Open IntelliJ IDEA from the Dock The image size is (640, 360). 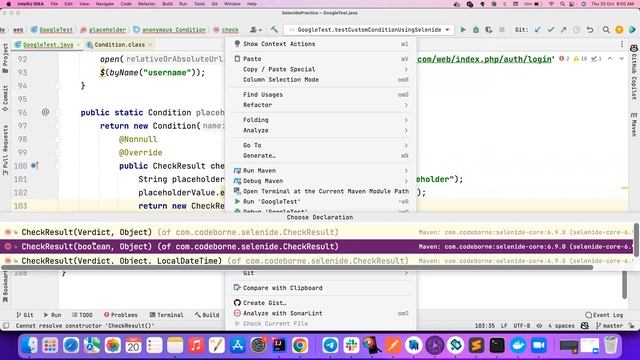click(x=279, y=345)
